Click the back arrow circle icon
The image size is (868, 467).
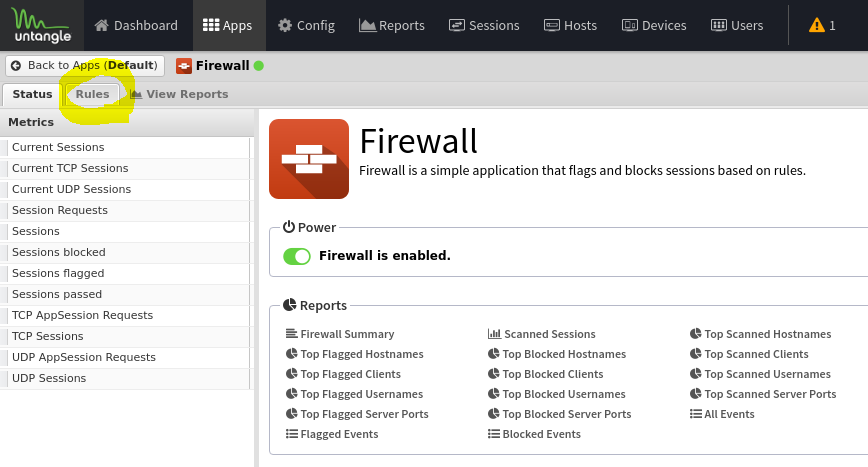(x=16, y=65)
